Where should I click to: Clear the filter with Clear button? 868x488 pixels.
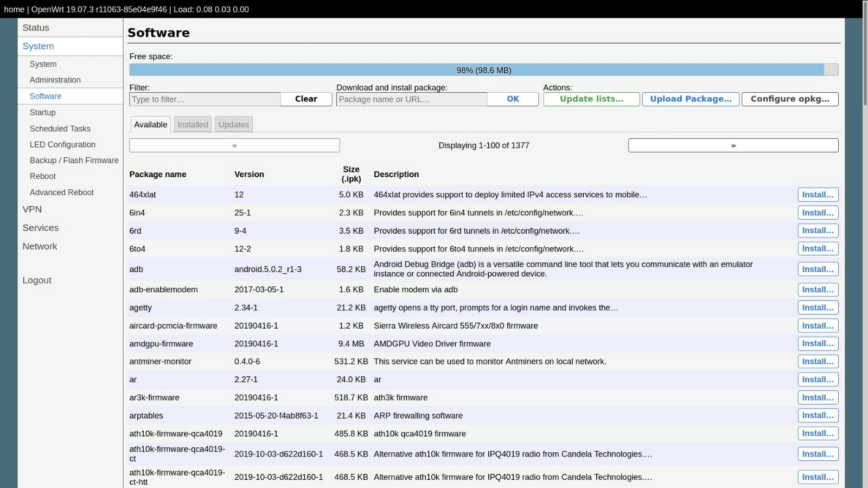click(306, 99)
